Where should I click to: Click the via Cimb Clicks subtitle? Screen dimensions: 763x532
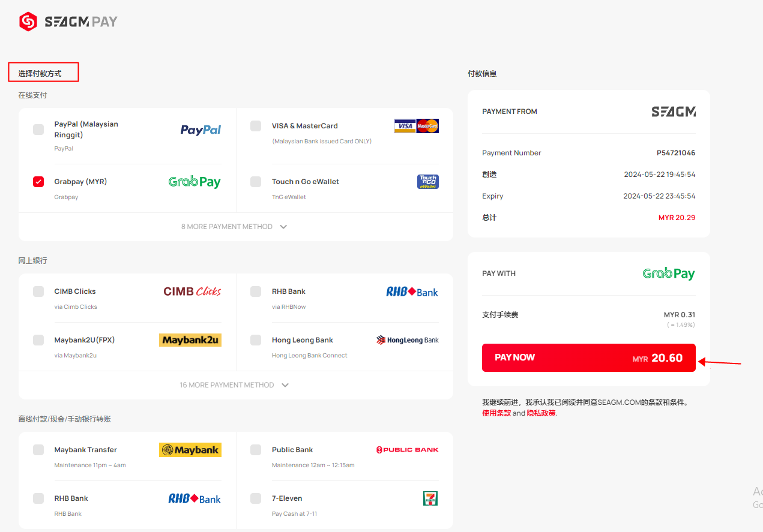coord(76,307)
